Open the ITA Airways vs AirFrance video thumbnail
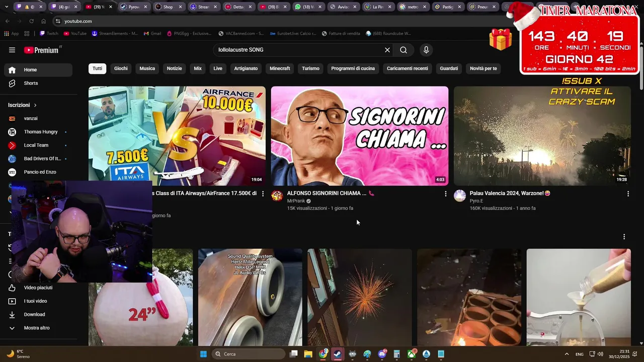The image size is (644, 362). pyautogui.click(x=177, y=136)
